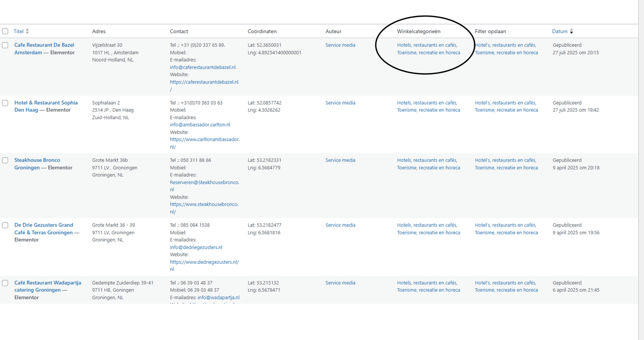
Task: Open website https://caferestaurantdebazel.nl
Action: click(x=204, y=86)
